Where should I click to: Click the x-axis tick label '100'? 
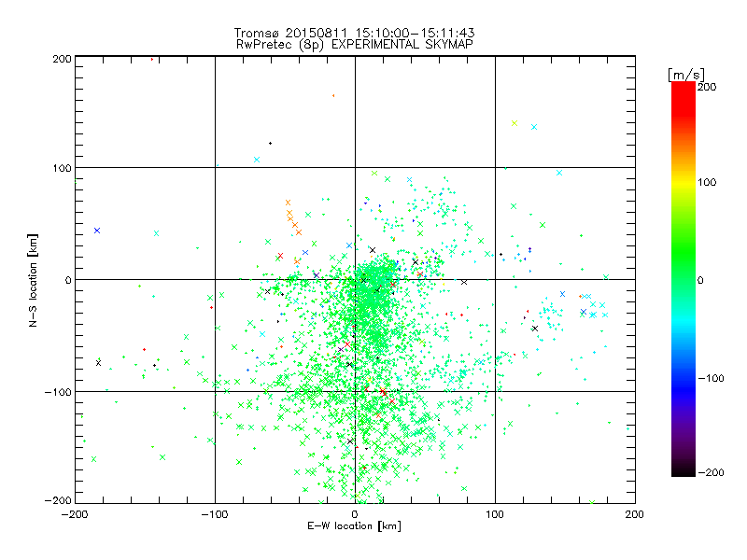click(x=495, y=515)
